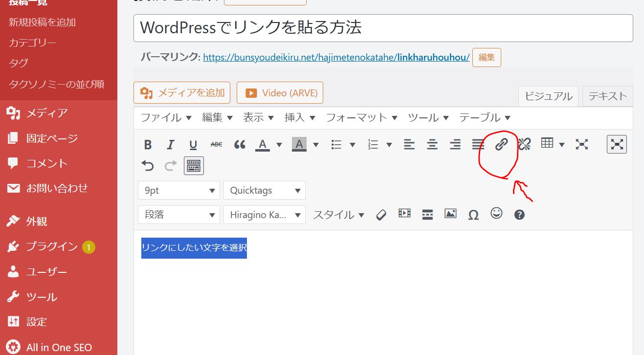Apply Bold formatting to selected text
This screenshot has width=644, height=355.
(x=148, y=145)
